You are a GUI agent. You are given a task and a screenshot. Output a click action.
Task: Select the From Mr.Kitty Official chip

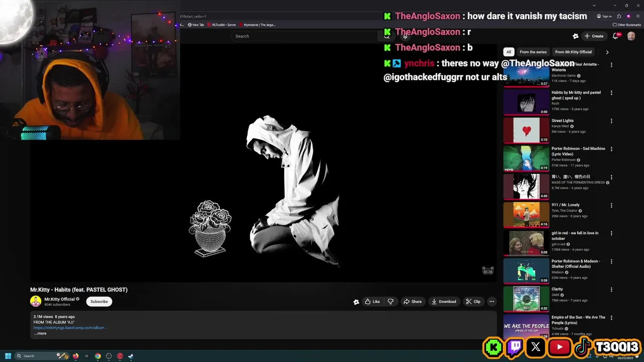[574, 52]
